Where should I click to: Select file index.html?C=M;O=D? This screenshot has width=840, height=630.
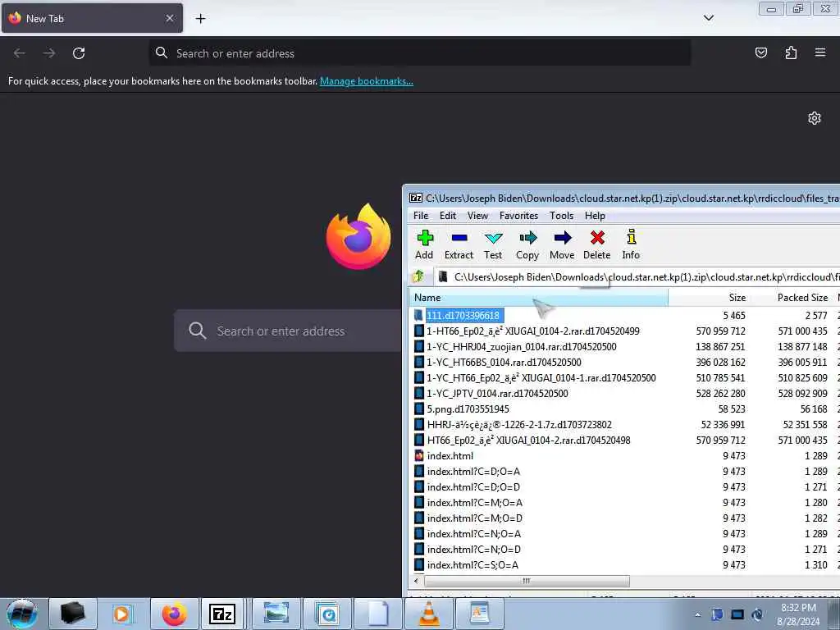click(475, 518)
